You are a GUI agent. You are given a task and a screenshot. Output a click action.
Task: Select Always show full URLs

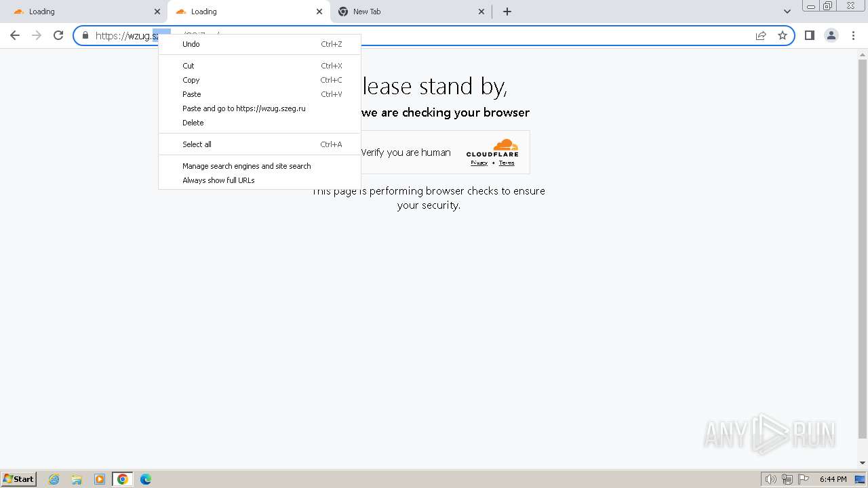pos(260,180)
